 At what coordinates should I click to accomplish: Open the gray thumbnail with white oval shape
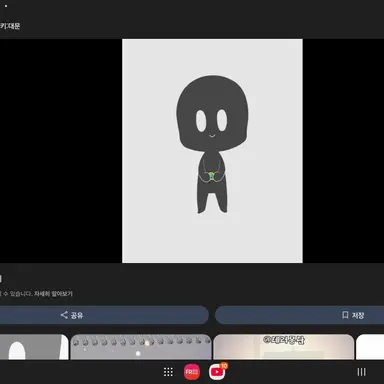(34, 347)
